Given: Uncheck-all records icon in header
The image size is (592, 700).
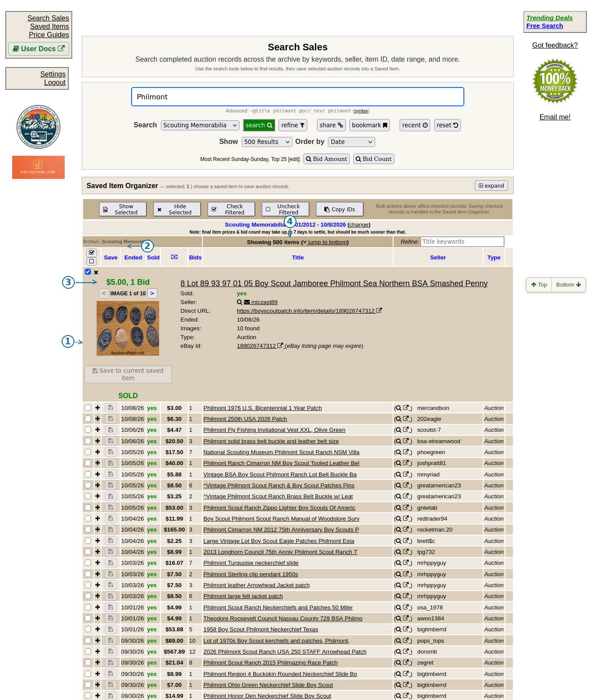Looking at the screenshot, I should pyautogui.click(x=92, y=261).
